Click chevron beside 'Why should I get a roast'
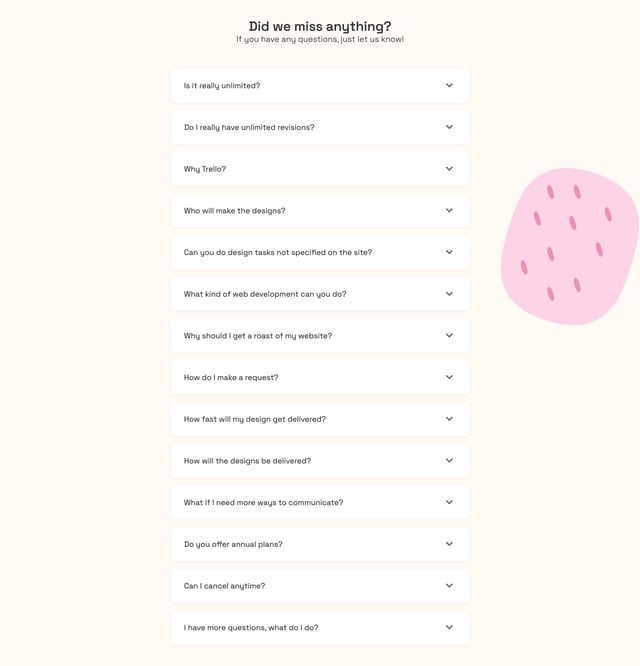This screenshot has width=640, height=666. 449,336
